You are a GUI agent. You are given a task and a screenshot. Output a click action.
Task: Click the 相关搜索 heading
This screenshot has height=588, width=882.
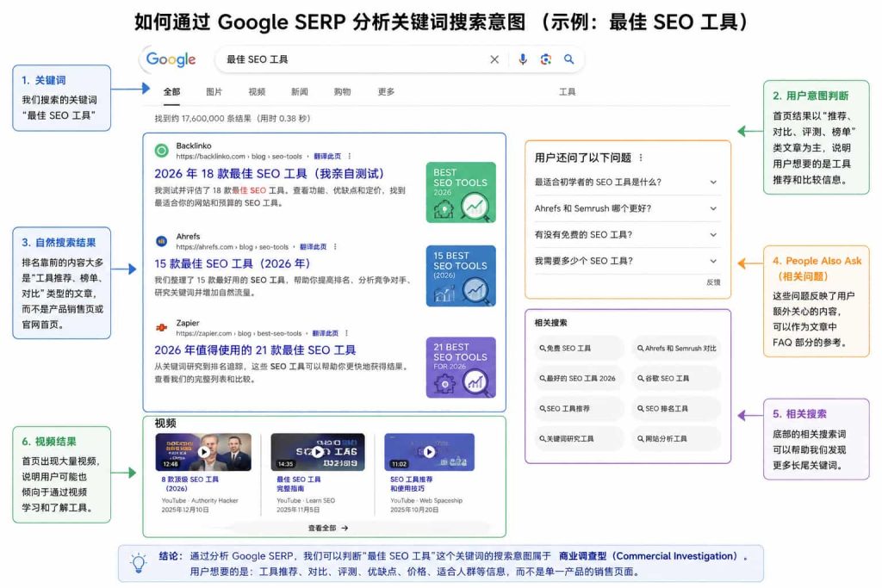point(550,323)
